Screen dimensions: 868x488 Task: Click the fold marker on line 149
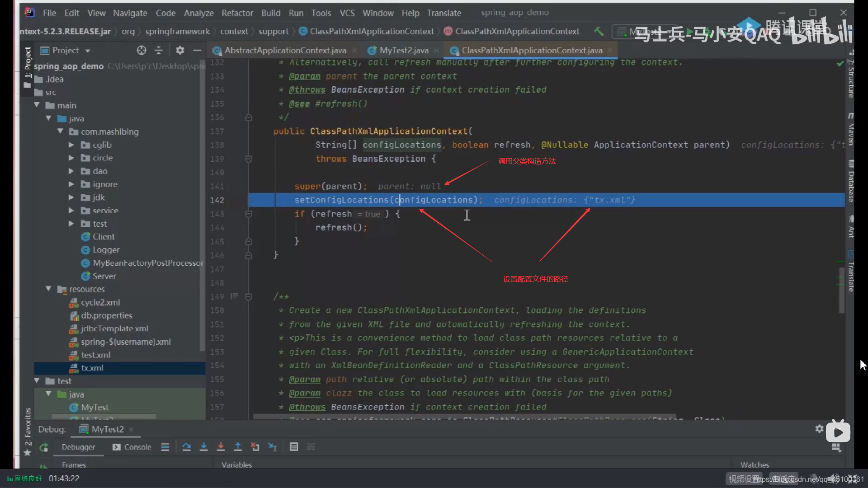click(x=248, y=297)
